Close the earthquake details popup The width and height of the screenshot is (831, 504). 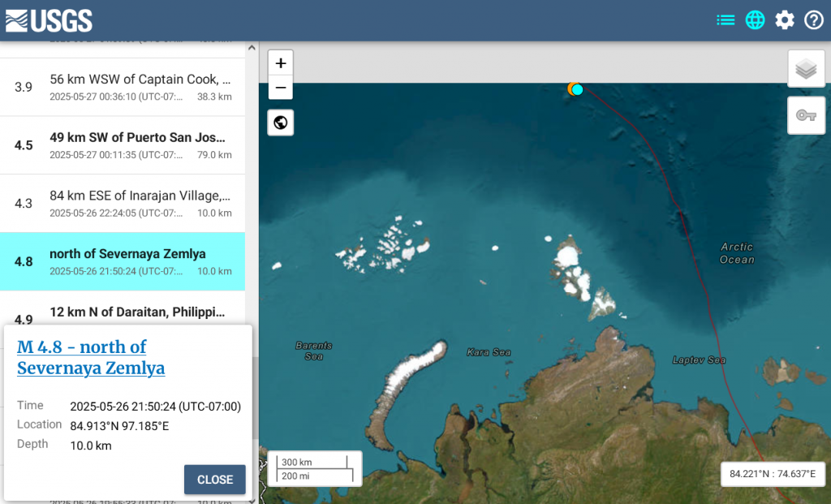pos(214,479)
